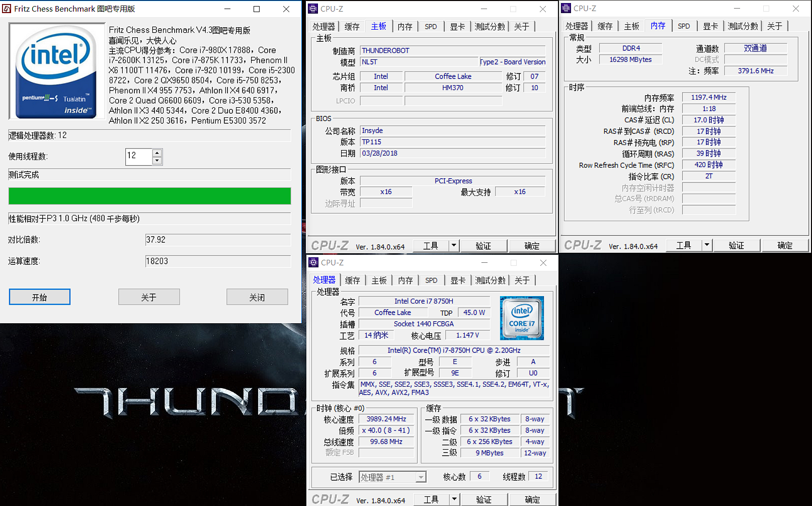Click 验证 in the motherboard CPU-Z window
The image size is (812, 506).
point(483,245)
